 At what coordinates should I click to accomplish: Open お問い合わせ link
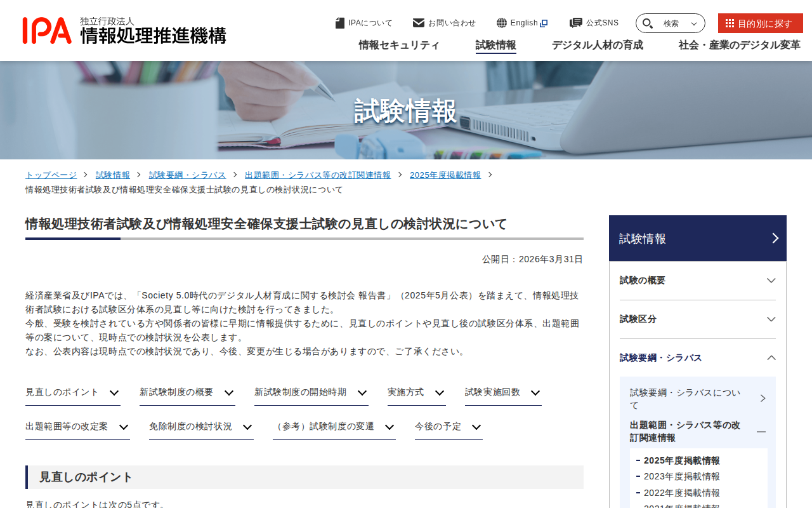444,23
